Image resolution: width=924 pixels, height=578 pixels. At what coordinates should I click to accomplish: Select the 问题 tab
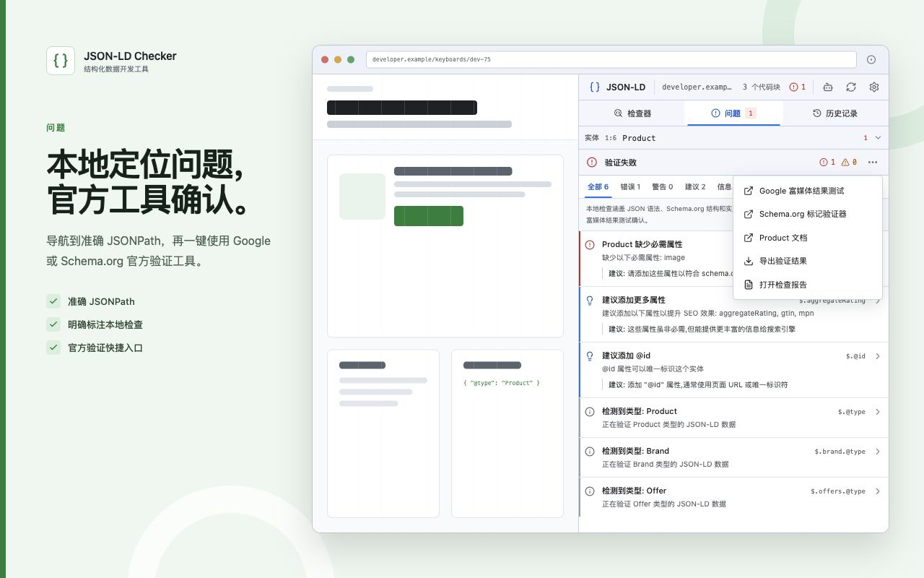point(733,113)
